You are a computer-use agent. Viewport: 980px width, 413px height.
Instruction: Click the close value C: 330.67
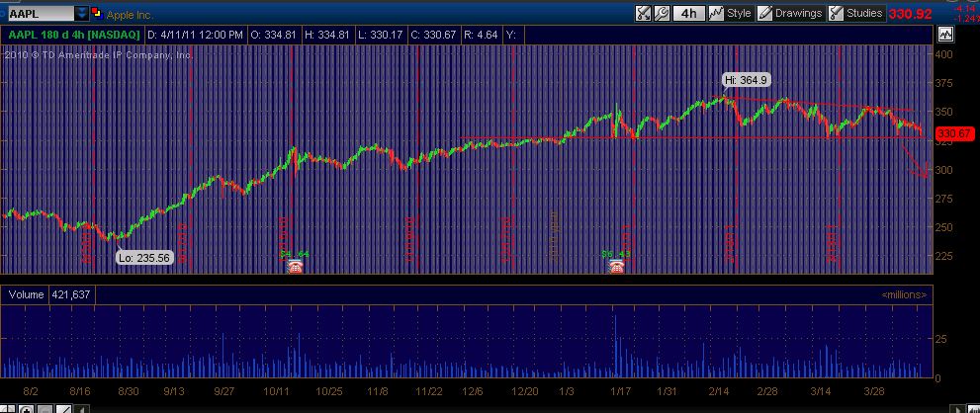point(432,35)
